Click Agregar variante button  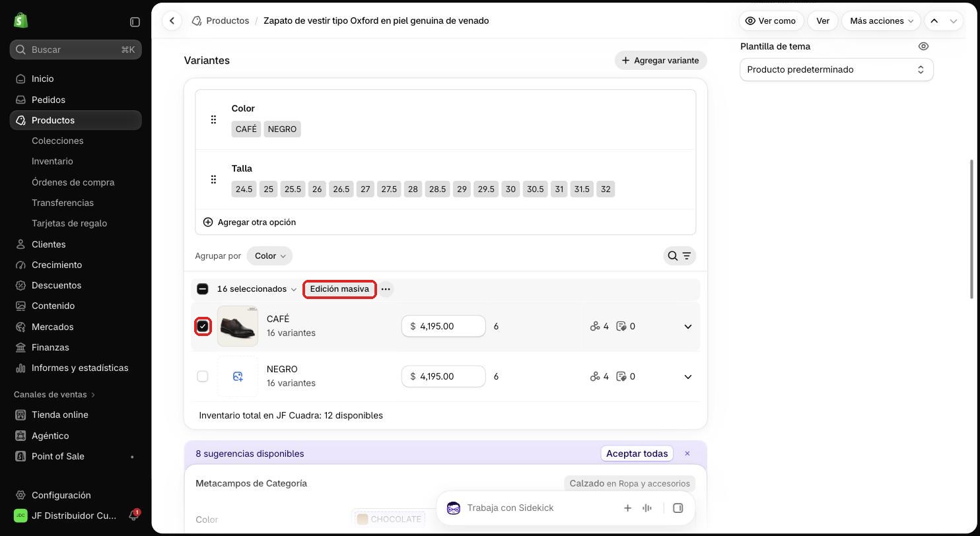coord(660,60)
